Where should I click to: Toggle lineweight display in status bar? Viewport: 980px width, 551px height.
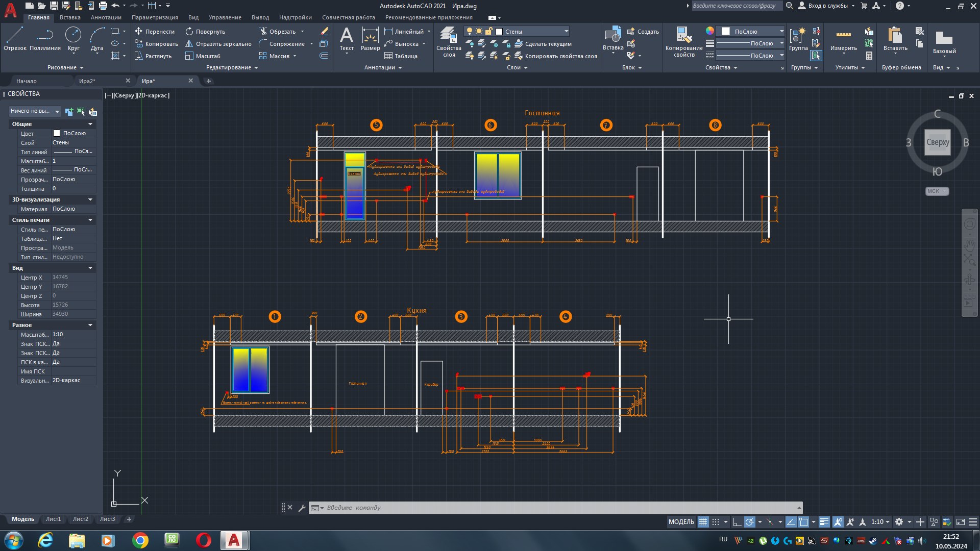[x=824, y=522]
